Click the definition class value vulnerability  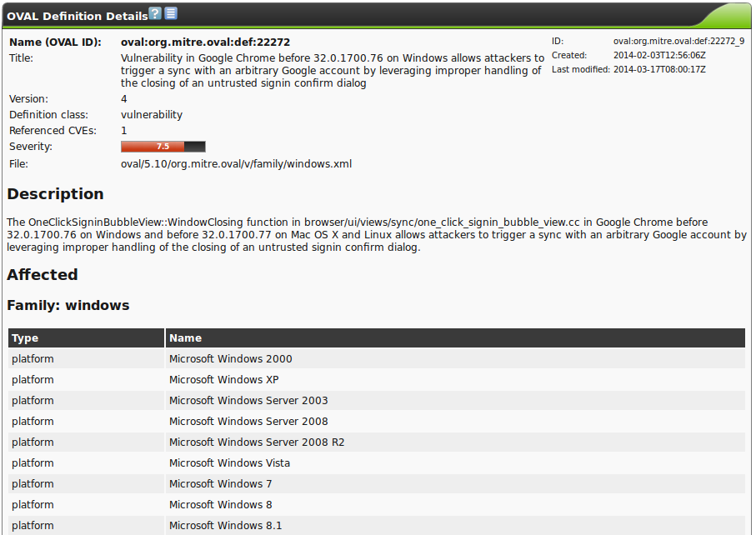152,115
